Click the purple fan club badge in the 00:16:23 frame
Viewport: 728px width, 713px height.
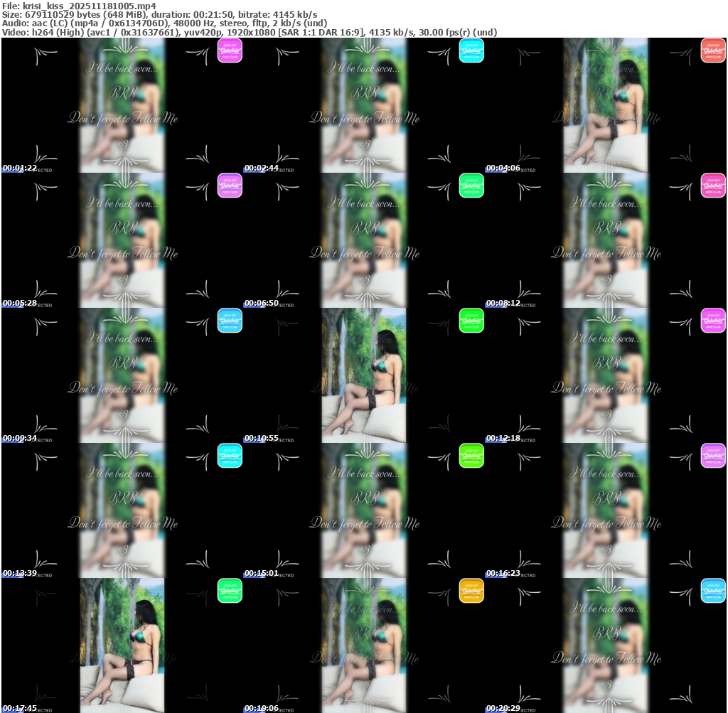712,456
